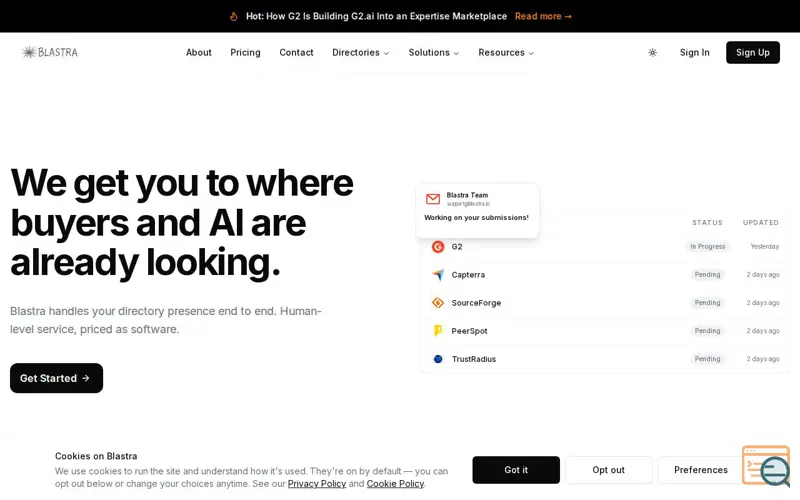Viewport: 800px width, 500px height.
Task: Click the TrustRadius logo icon
Action: pyautogui.click(x=438, y=359)
